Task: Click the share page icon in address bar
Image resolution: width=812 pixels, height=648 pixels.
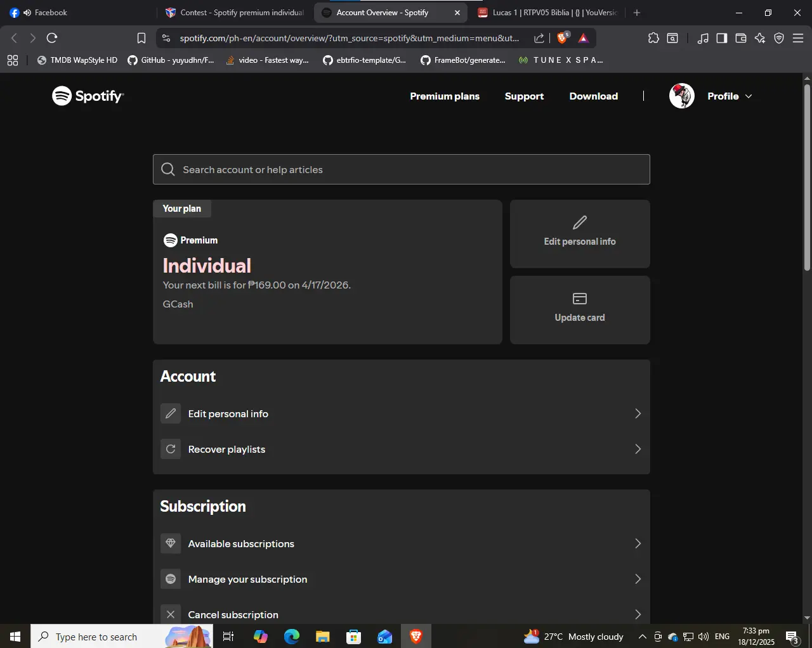Action: 539,38
